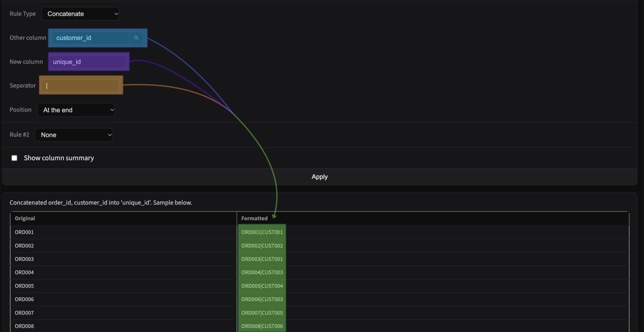Click the Rule Type label

23,14
